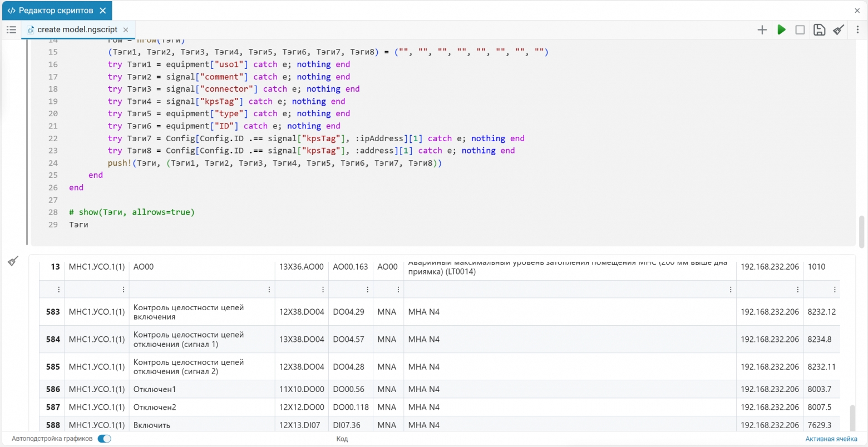Expand hidden rows via last column ellipsis
Image resolution: width=868 pixels, height=447 pixels.
pyautogui.click(x=835, y=290)
